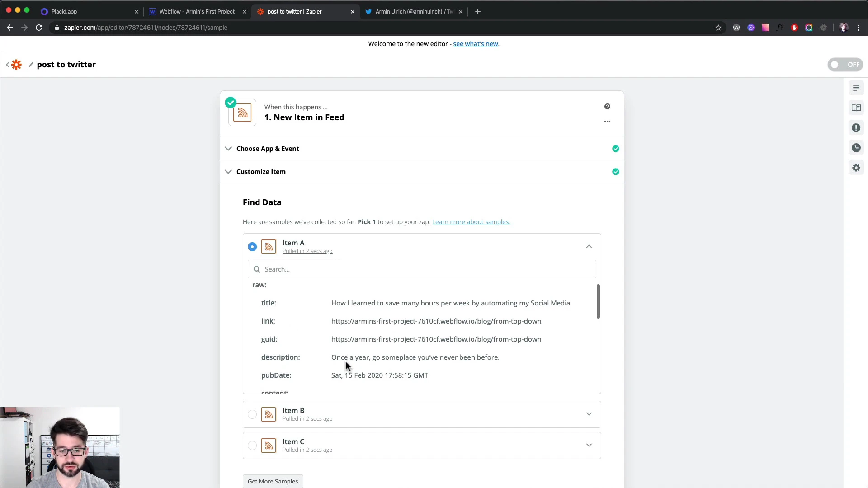
Task: Close the Placid.app tab
Action: click(x=136, y=12)
